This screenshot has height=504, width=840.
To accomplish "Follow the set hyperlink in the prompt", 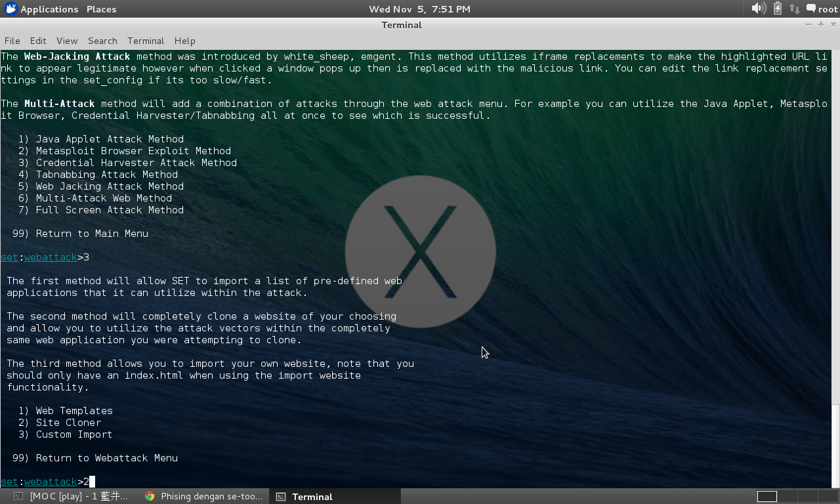I will (9, 481).
